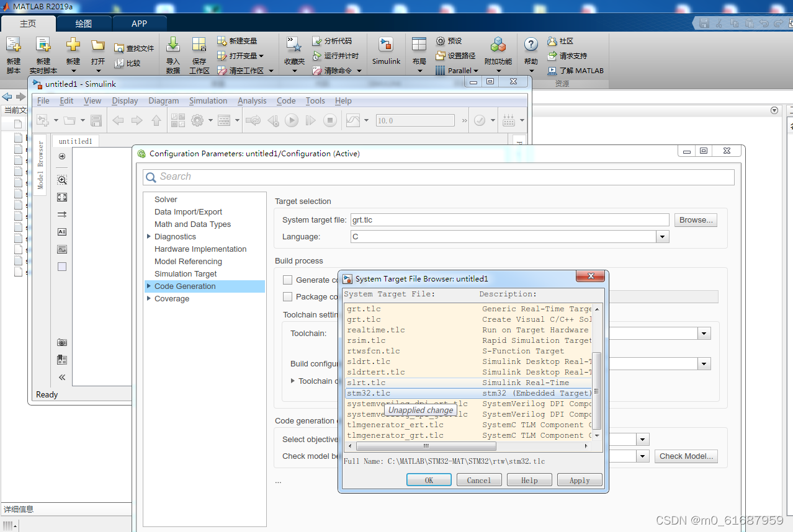Expand the Coverage tree node
Image resolution: width=793 pixels, height=532 pixels.
(x=149, y=298)
